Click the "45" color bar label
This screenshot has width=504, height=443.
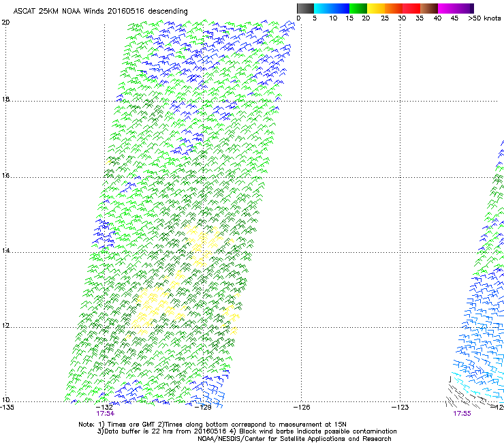click(454, 18)
